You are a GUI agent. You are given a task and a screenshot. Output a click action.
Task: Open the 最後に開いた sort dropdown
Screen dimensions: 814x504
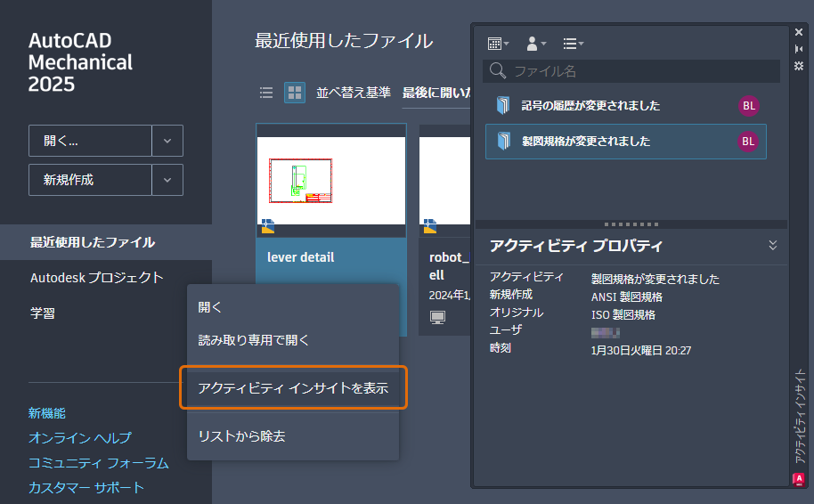click(x=436, y=93)
